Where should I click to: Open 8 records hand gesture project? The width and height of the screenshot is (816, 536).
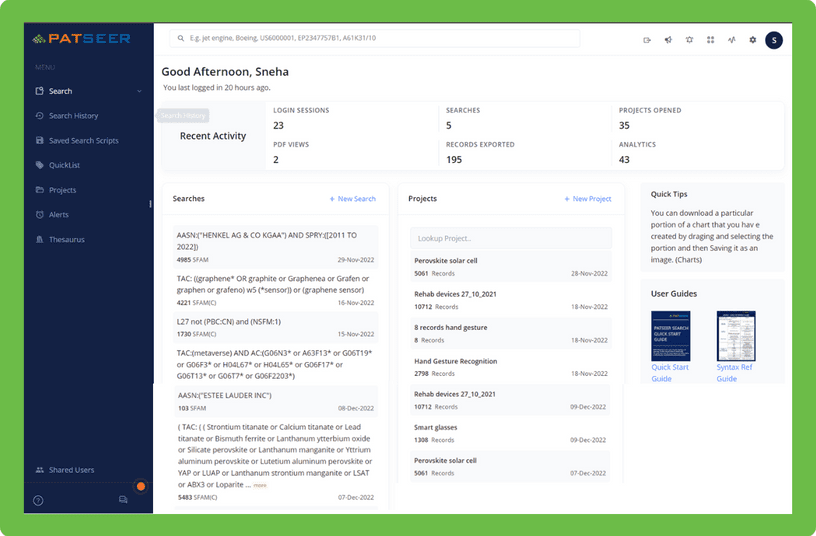coord(511,333)
